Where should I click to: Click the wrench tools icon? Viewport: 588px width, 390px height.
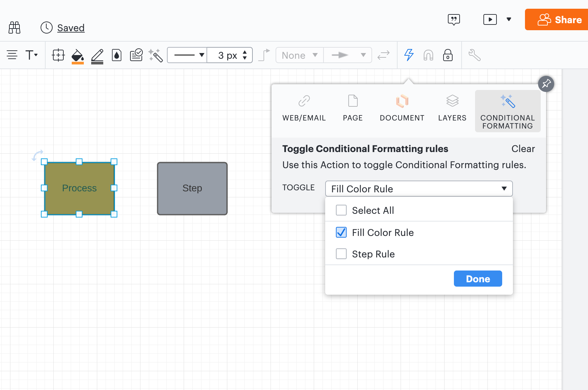[x=475, y=55]
